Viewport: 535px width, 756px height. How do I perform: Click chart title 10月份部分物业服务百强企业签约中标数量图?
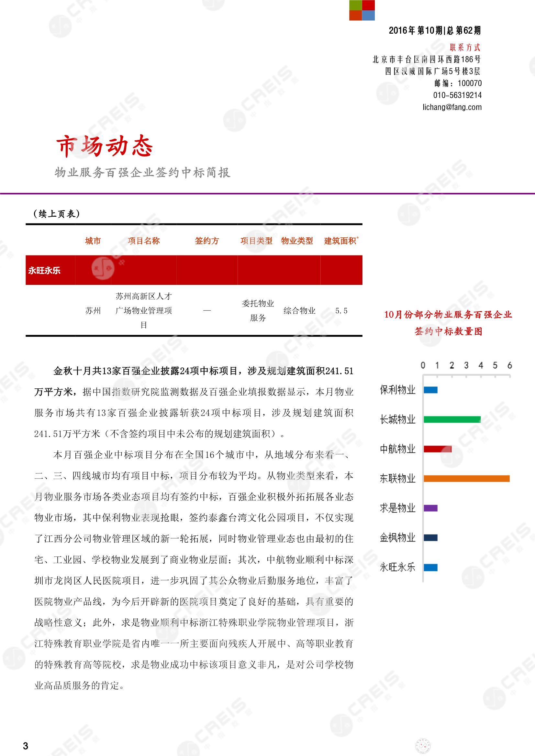point(448,323)
